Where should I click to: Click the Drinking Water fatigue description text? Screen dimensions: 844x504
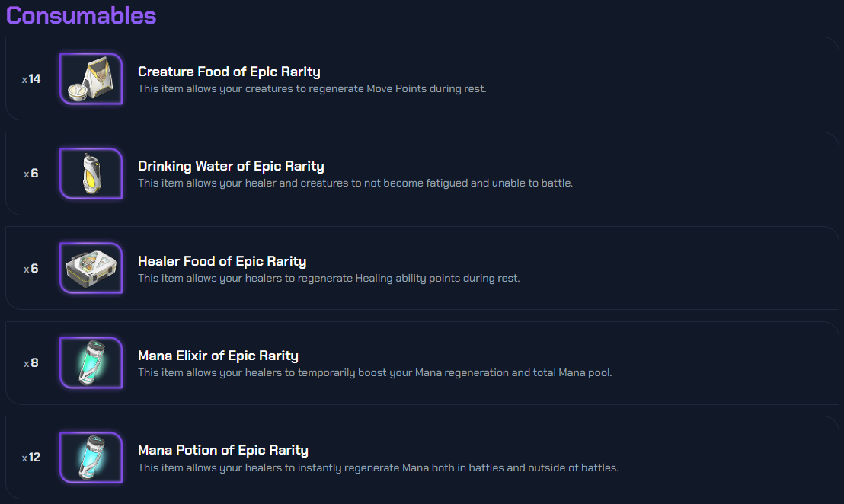tap(355, 183)
